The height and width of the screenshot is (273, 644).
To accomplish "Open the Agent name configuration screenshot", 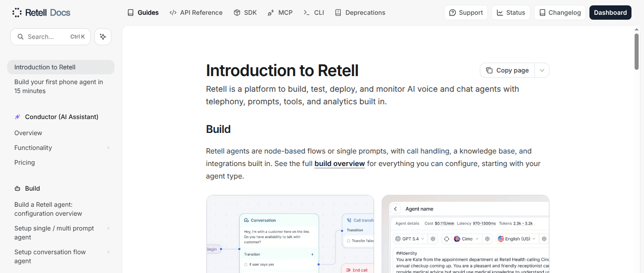I will (466, 234).
